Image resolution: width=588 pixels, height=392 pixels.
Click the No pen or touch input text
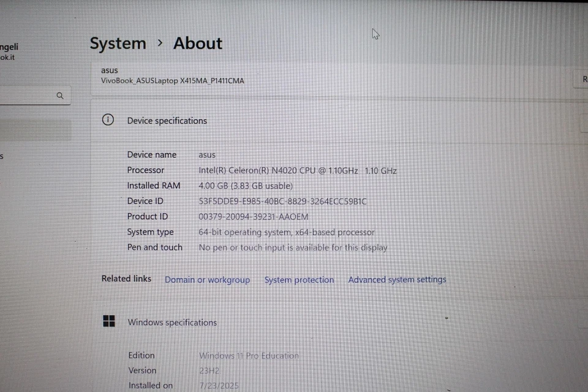(293, 247)
